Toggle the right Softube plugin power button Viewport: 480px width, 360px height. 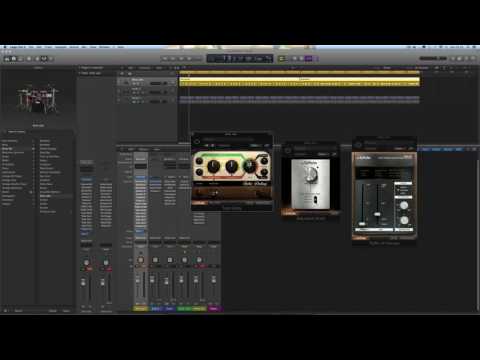click(358, 144)
